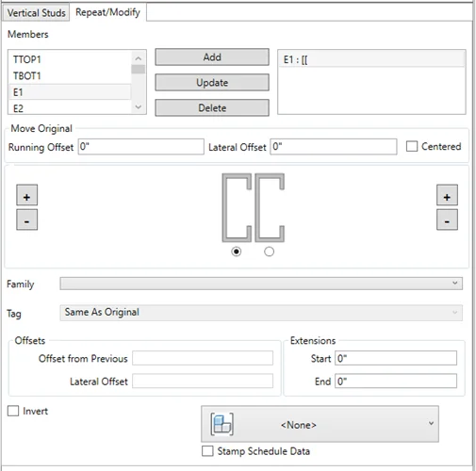Select the right stud orientation radio button
476x471 pixels.
click(269, 252)
